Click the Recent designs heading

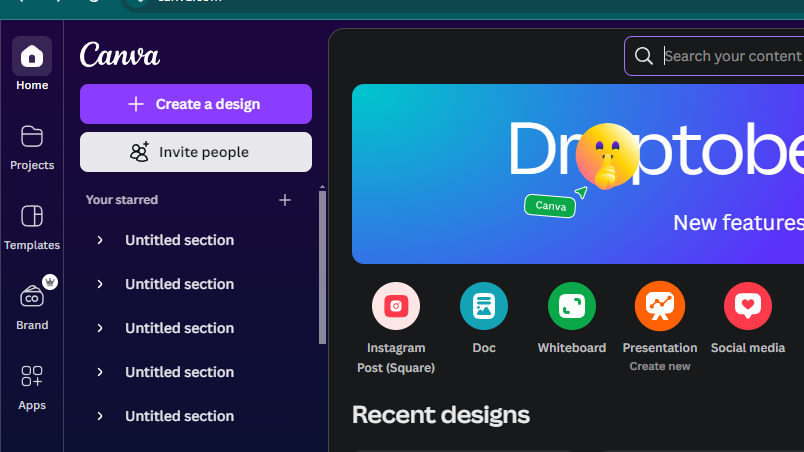(x=441, y=415)
